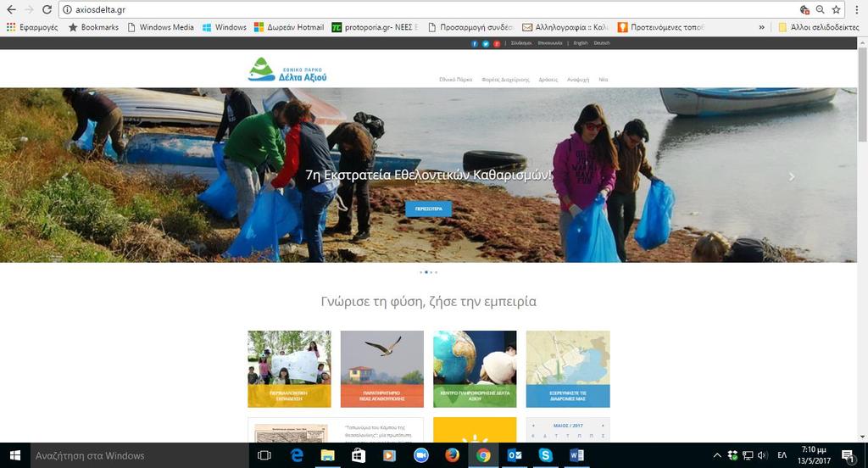Open Chrome zoom magnifier icon
868x468 pixels.
click(821, 9)
